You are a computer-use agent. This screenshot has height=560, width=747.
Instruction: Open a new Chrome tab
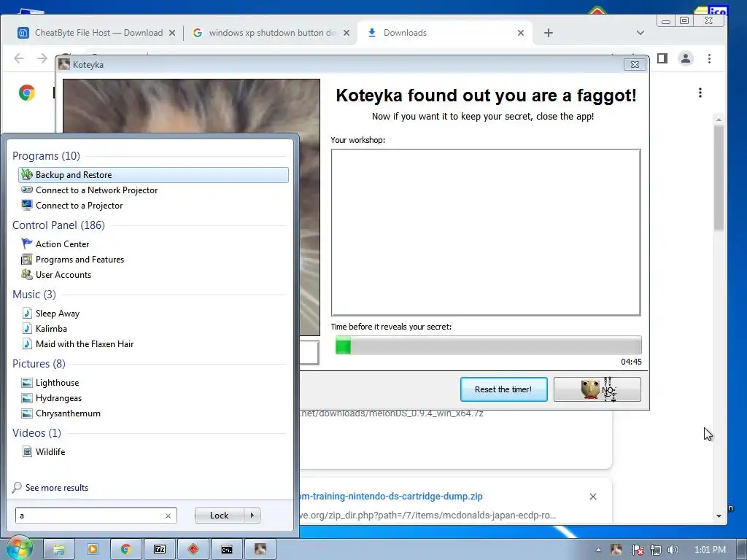click(x=549, y=33)
